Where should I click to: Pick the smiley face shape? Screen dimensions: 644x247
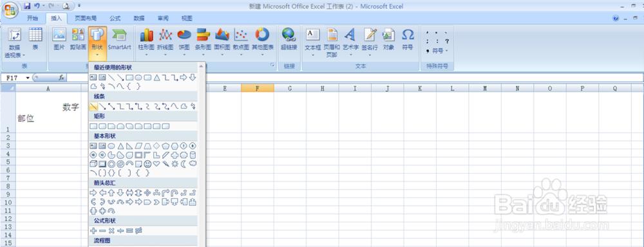coord(147,164)
